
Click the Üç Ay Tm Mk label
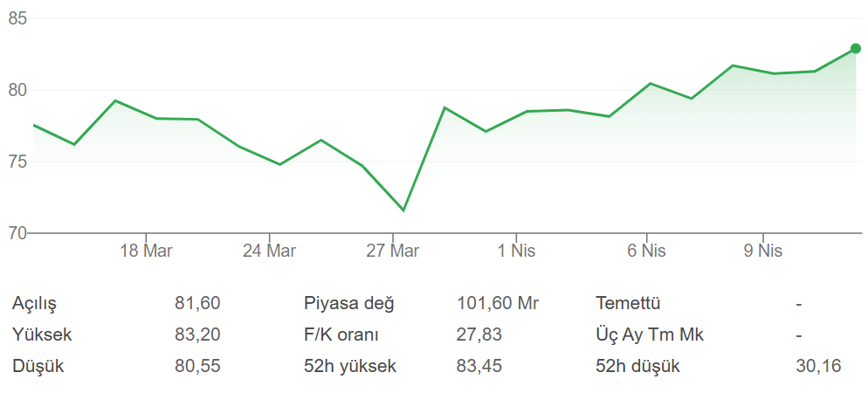(x=650, y=334)
